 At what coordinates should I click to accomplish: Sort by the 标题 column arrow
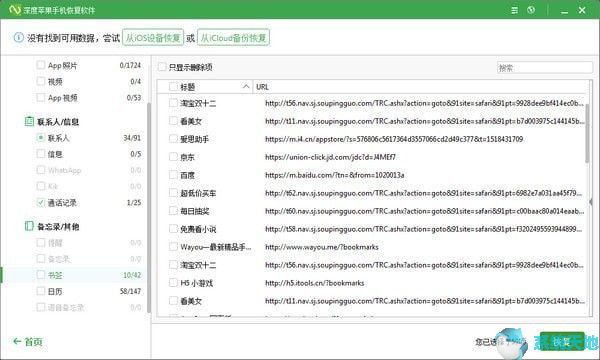click(x=246, y=87)
